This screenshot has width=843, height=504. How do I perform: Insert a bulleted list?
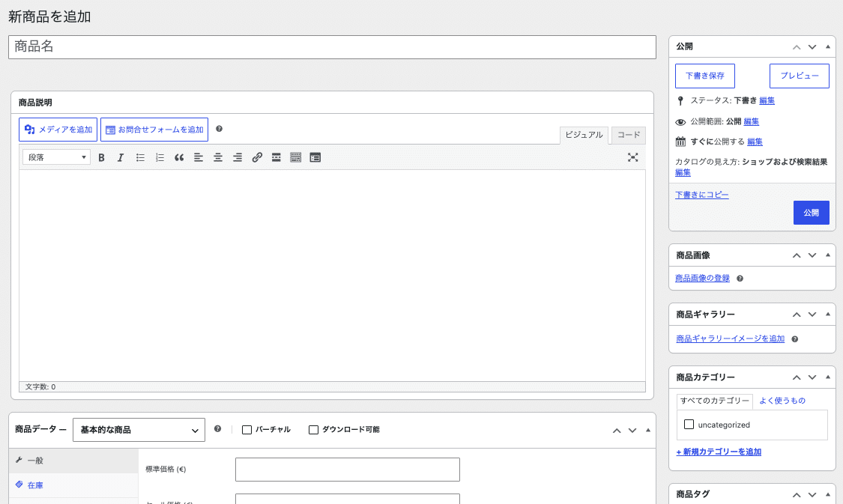(140, 157)
